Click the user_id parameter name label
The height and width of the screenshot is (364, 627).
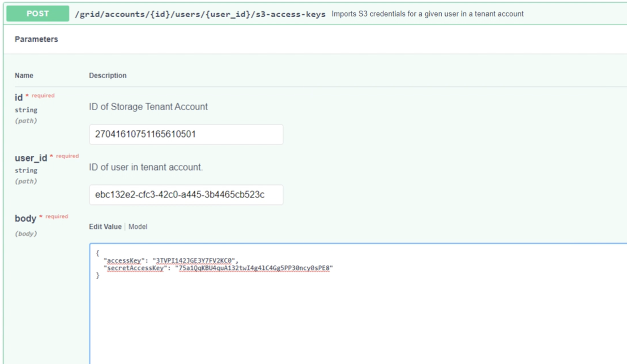[x=31, y=158]
